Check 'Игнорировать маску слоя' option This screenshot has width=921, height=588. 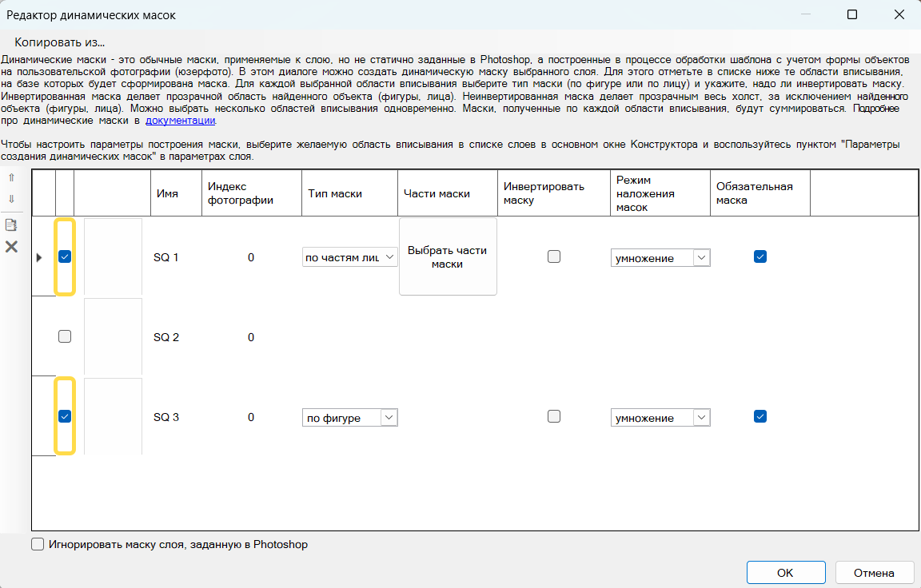coord(38,545)
